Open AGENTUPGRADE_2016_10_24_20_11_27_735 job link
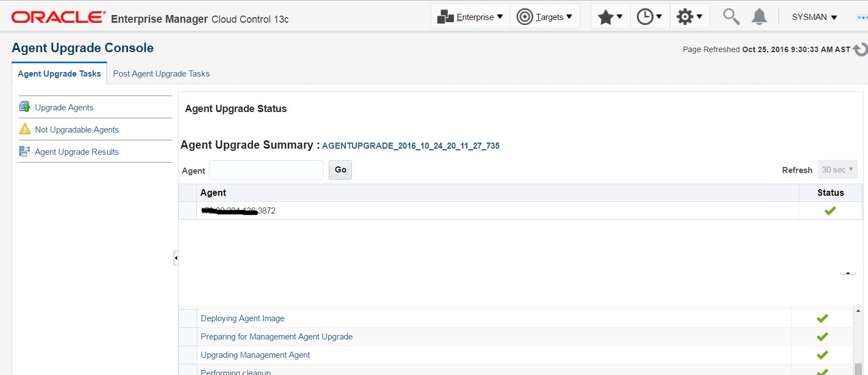The width and height of the screenshot is (868, 375). point(411,146)
